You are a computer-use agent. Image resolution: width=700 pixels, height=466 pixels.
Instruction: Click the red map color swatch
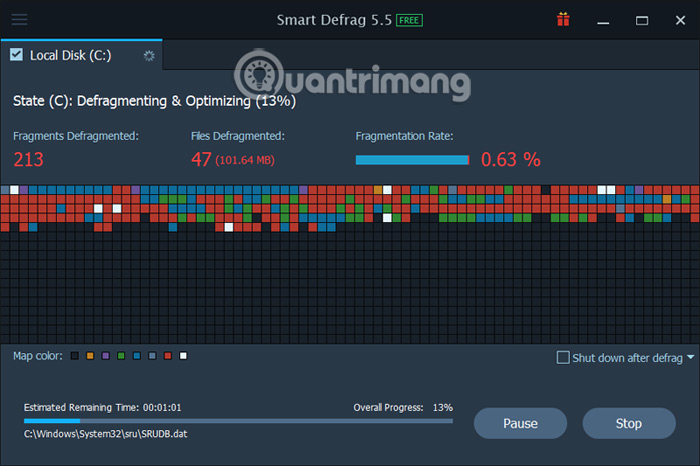[168, 356]
